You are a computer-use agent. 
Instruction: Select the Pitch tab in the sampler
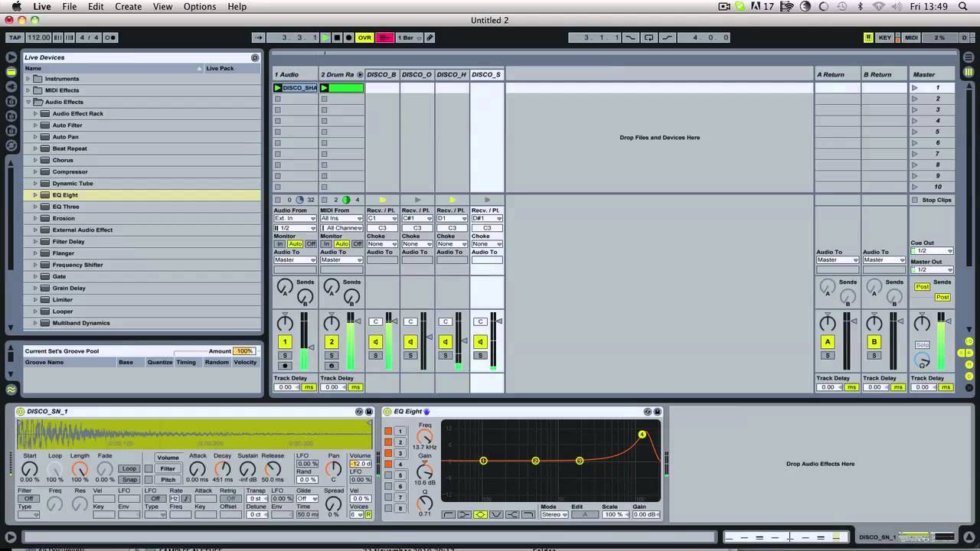[168, 480]
